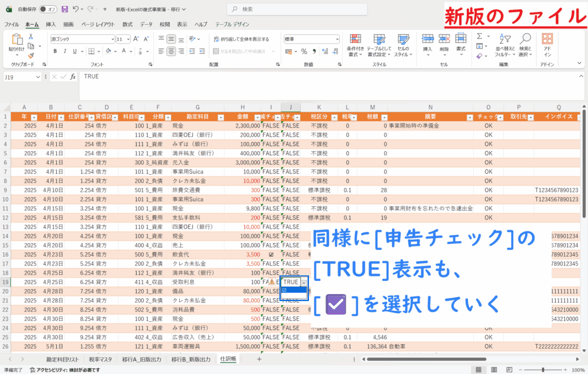Click the AutoSum sigma icon
The image size is (588, 374).
[x=479, y=36]
